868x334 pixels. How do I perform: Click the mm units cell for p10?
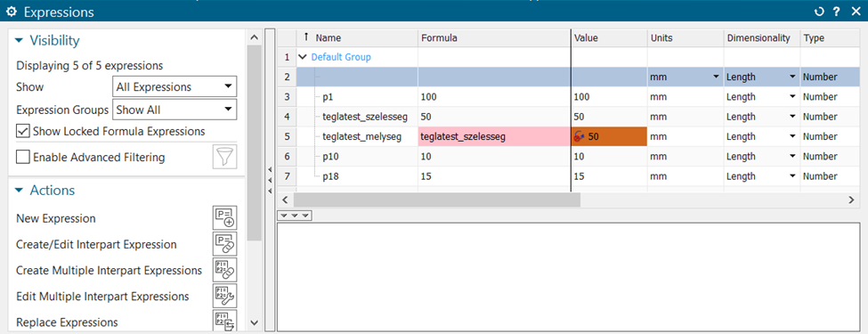tap(685, 157)
